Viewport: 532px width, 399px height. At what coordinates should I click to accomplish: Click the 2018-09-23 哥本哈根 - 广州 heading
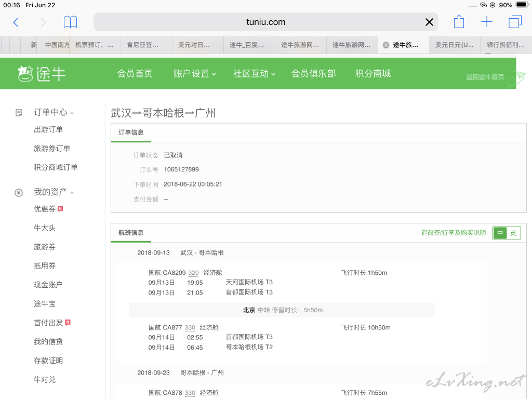(x=180, y=373)
